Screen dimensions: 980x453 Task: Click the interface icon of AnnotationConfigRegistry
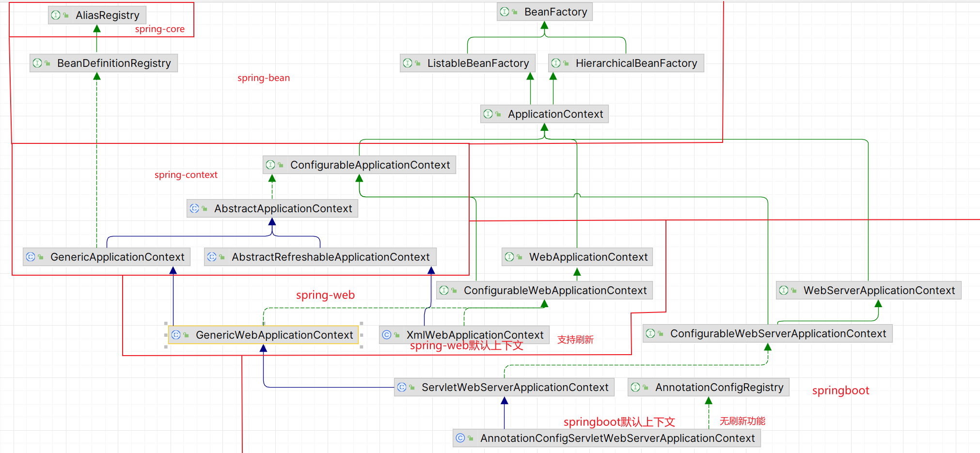[635, 387]
